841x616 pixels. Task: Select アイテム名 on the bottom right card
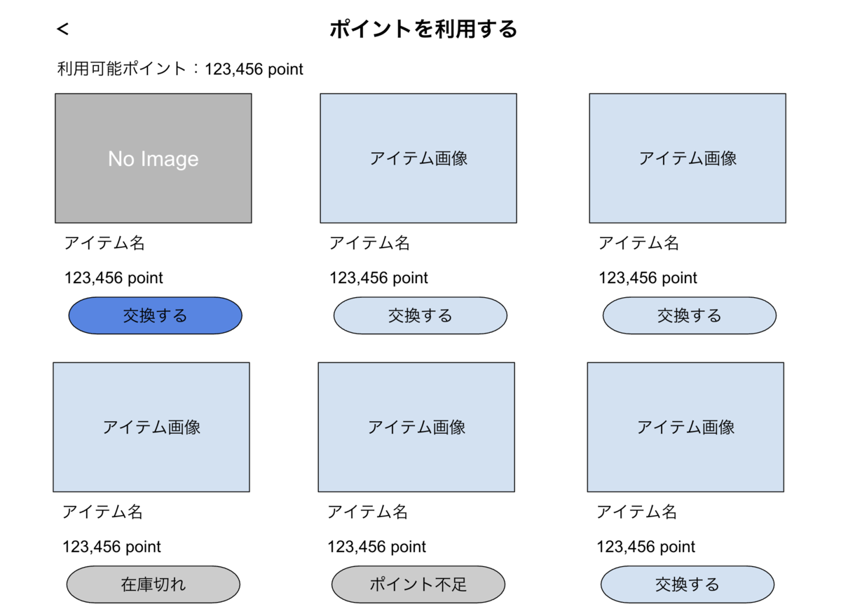(636, 512)
